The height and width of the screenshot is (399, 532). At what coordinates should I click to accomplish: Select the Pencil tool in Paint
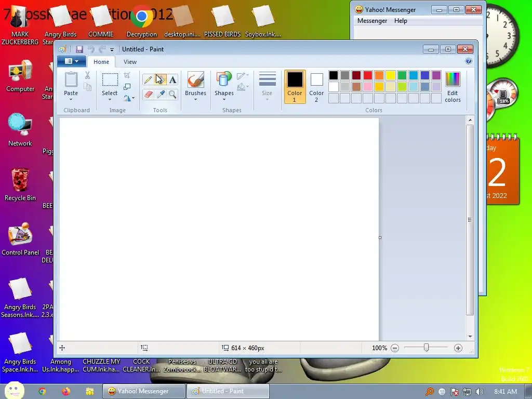click(x=148, y=79)
